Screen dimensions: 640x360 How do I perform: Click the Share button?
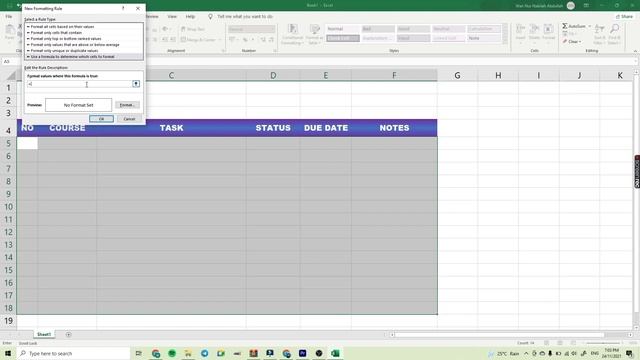[x=625, y=17]
